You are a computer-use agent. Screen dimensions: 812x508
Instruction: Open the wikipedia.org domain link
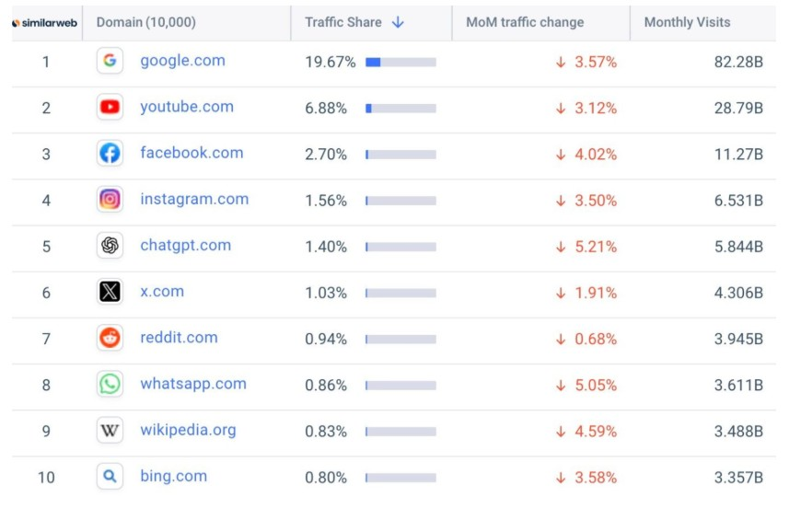point(188,431)
